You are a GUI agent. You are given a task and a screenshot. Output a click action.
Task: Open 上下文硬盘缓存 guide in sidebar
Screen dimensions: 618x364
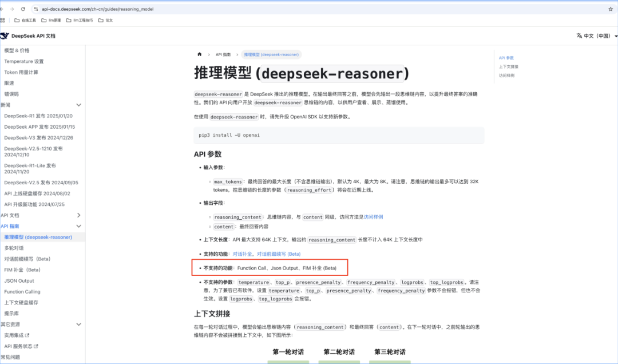point(21,303)
